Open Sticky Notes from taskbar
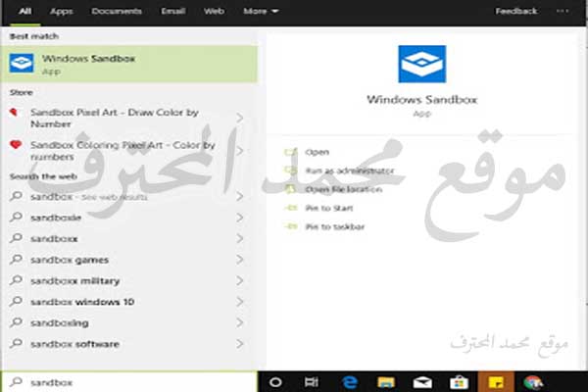Screen dimensions: 588x392 click(x=496, y=382)
